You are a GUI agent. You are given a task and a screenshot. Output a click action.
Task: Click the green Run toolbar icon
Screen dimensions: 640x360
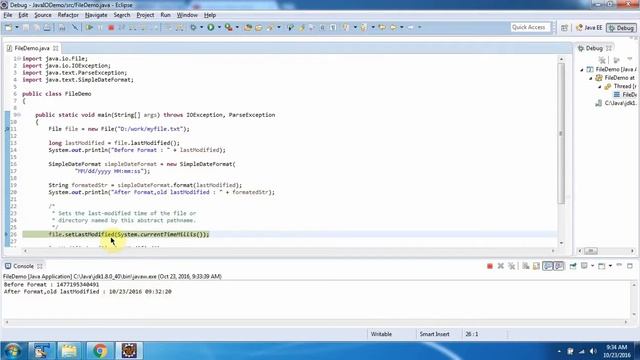pyautogui.click(x=211, y=27)
